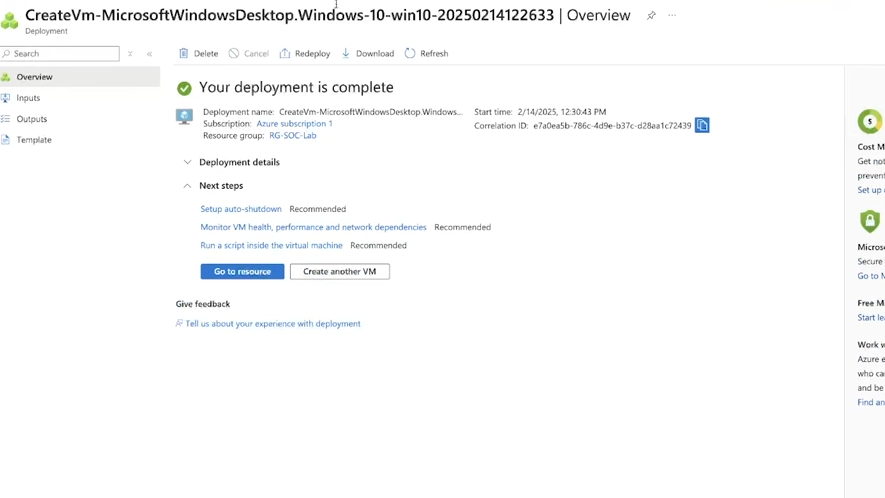Click the Redeploy toolbar label
This screenshot has width=885, height=498.
[x=312, y=54]
